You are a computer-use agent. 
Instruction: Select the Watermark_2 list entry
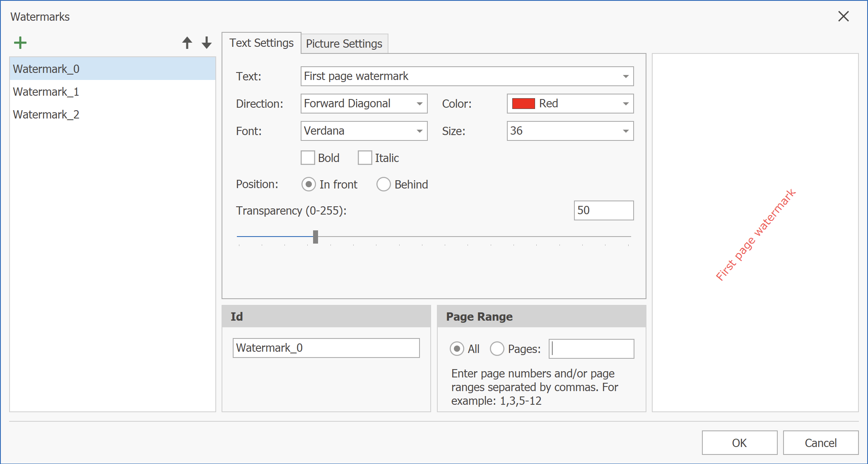(46, 114)
